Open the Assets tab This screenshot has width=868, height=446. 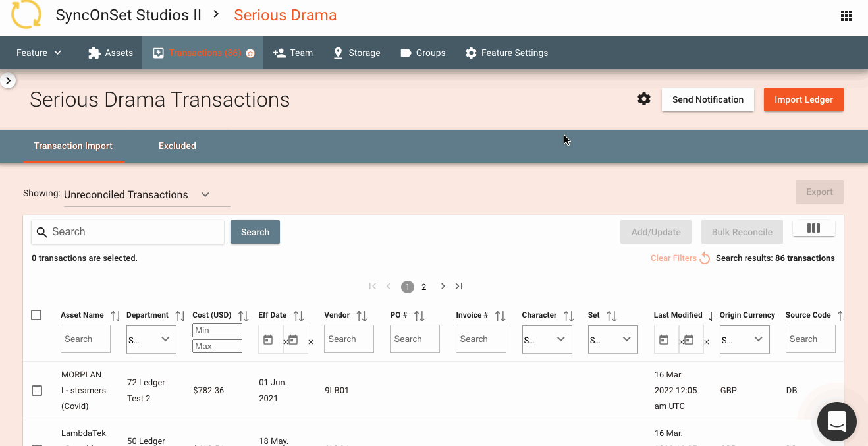point(111,53)
